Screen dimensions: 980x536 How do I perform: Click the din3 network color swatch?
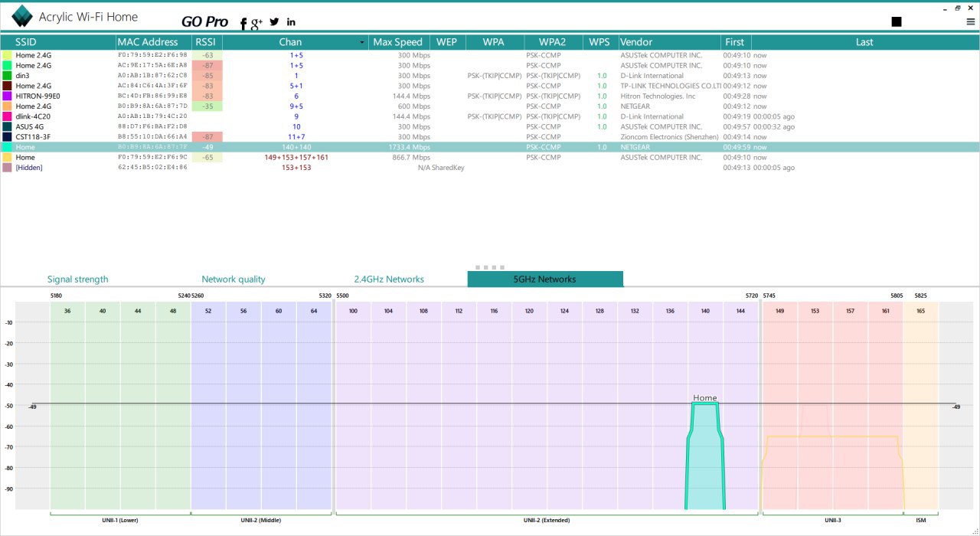pos(8,76)
